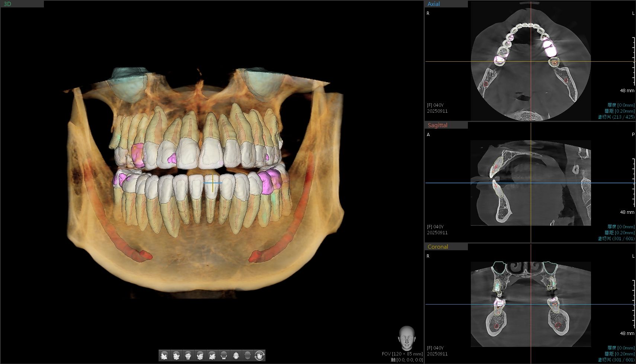Switch to the back-of-head view icon
636x364 pixels.
pyautogui.click(x=224, y=355)
